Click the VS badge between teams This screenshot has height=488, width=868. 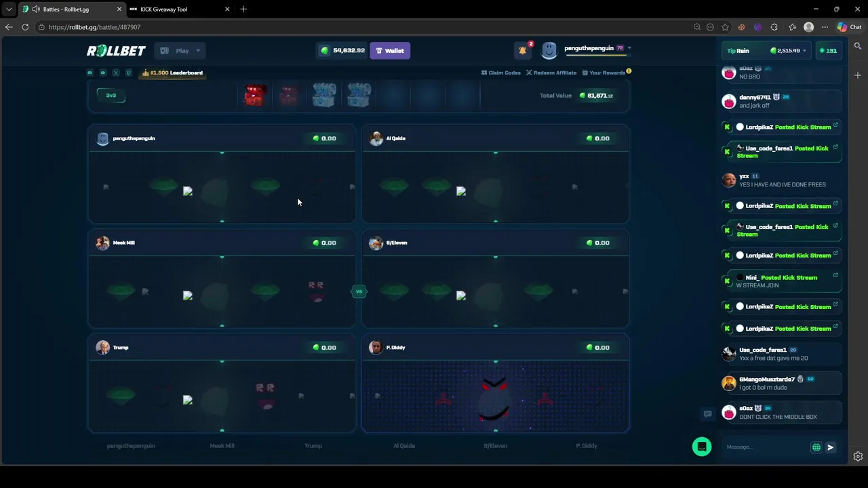(x=359, y=291)
